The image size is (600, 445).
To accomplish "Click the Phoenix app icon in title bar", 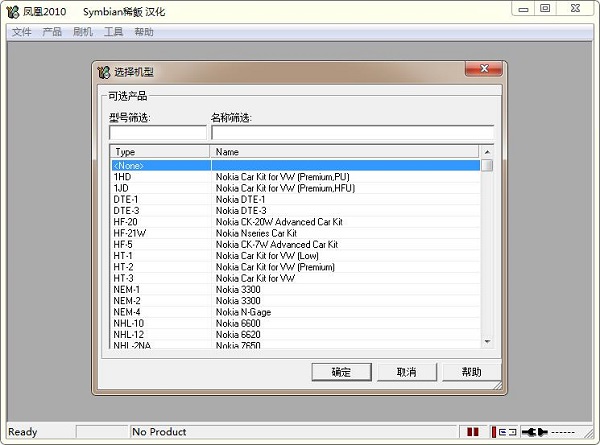I will pyautogui.click(x=12, y=11).
